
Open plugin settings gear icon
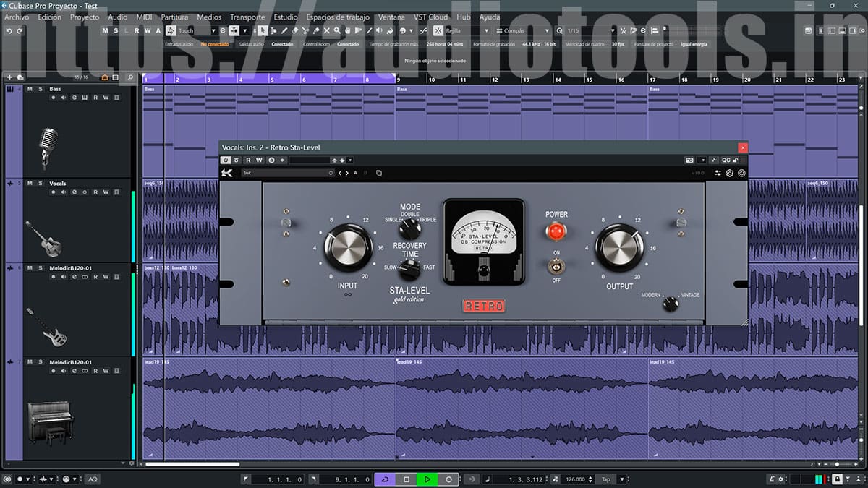pos(730,174)
